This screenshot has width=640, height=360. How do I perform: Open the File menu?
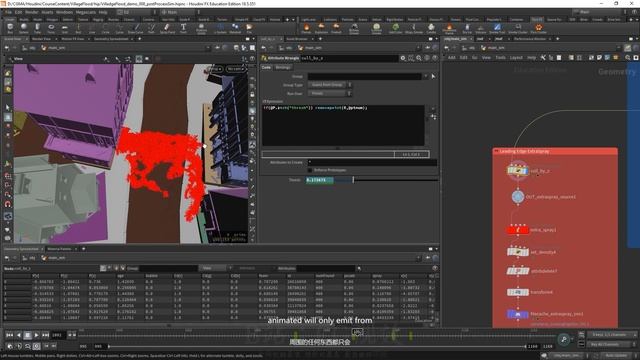pyautogui.click(x=8, y=12)
